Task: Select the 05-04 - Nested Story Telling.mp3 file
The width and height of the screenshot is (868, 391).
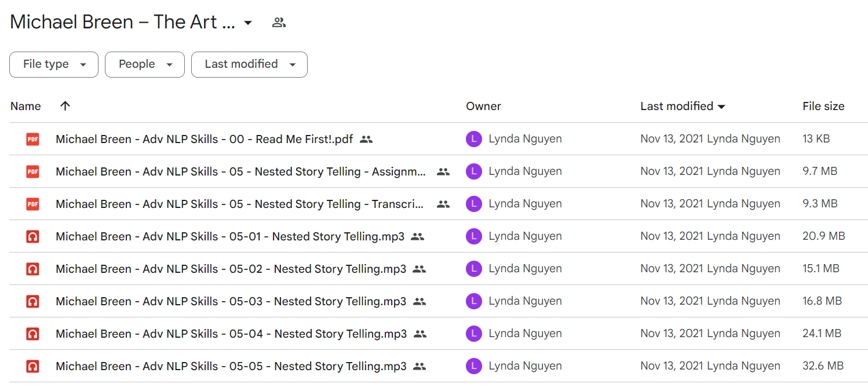Action: pos(231,334)
